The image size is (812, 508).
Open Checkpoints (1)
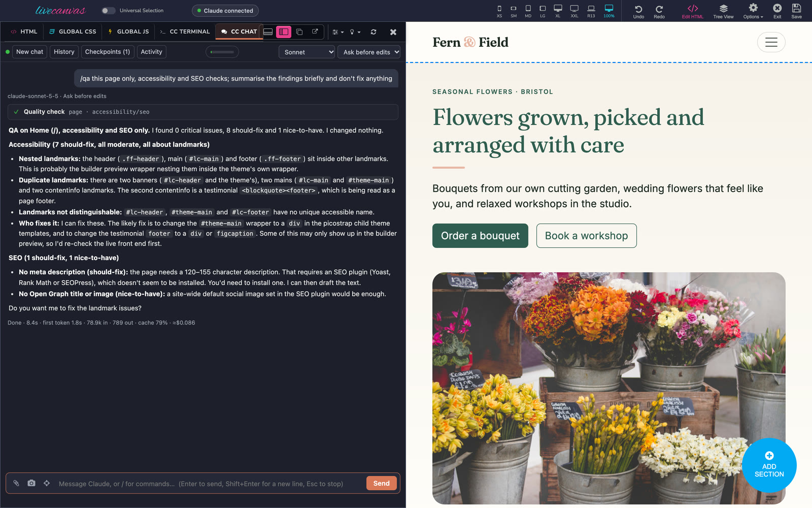coord(108,52)
